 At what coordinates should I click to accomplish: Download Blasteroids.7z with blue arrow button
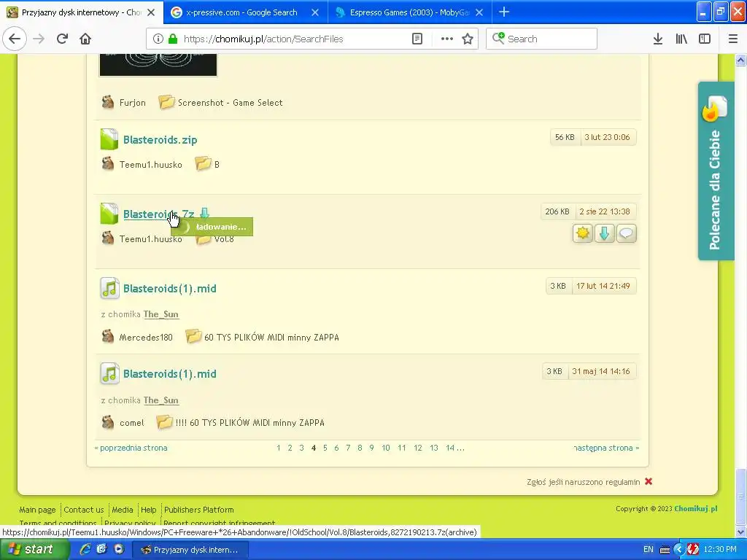(x=605, y=233)
